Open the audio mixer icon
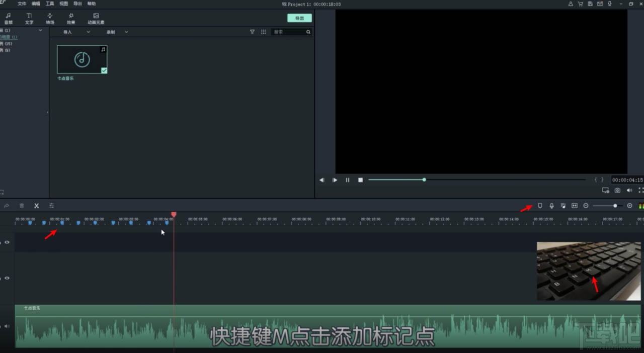The width and height of the screenshot is (644, 353). [563, 206]
